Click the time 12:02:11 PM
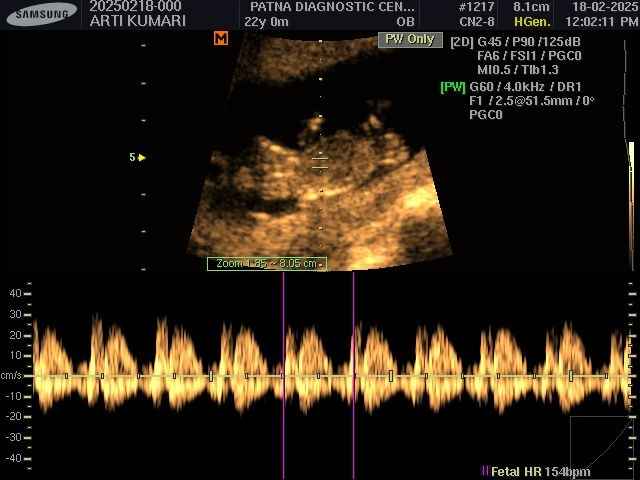This screenshot has width=640, height=480. click(602, 22)
